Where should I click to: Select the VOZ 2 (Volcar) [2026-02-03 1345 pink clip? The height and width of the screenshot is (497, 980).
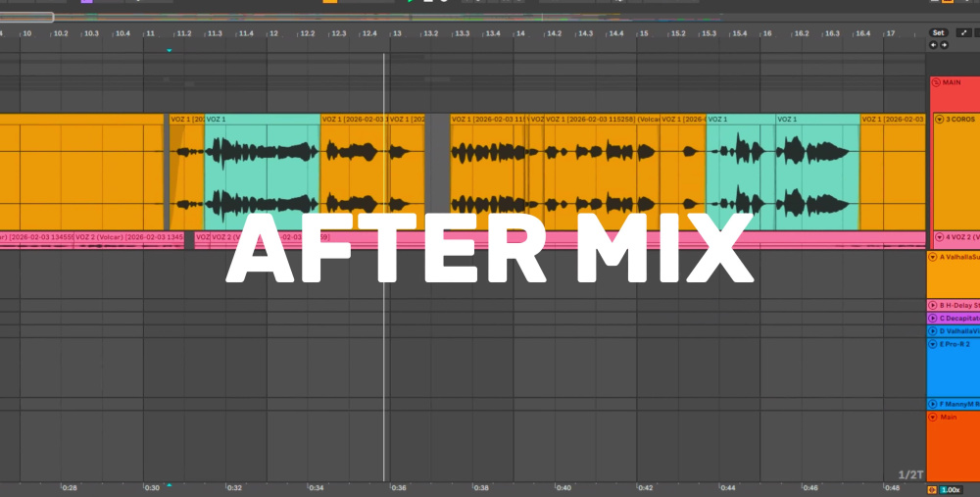pos(129,241)
